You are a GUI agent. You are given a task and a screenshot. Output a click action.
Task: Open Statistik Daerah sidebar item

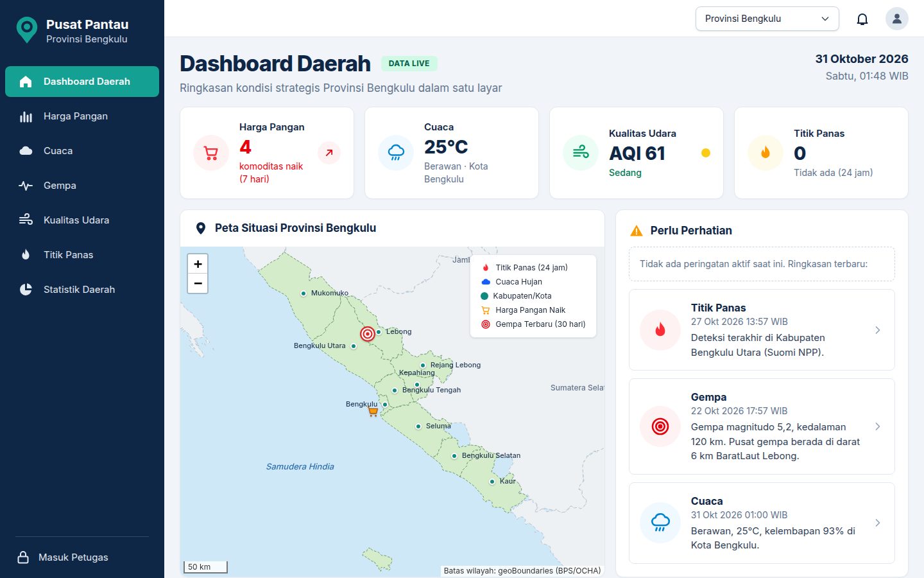tap(82, 290)
